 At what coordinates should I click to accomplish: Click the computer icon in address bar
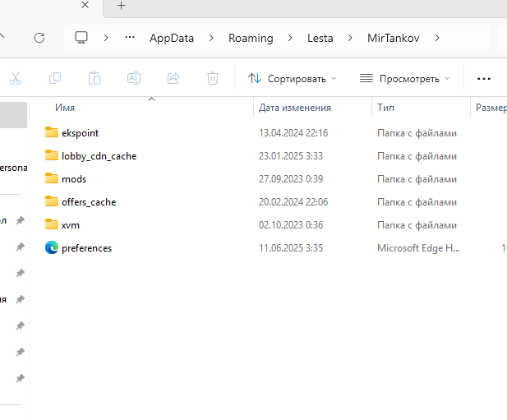81,38
